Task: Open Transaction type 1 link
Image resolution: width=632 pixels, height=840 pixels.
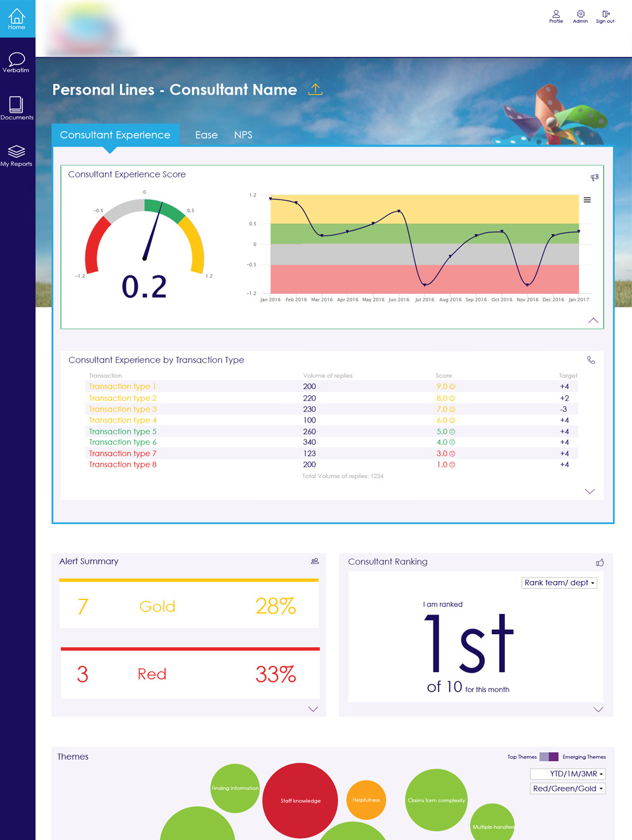Action: (x=122, y=387)
